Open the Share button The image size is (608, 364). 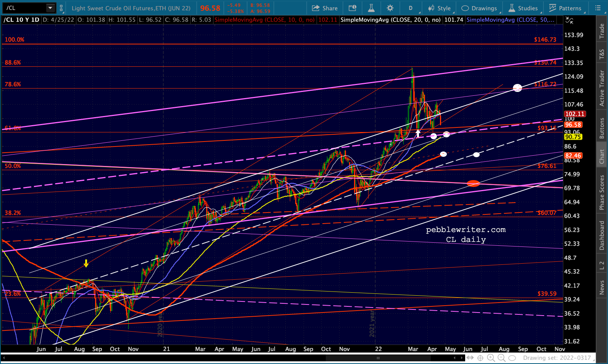[x=325, y=8]
